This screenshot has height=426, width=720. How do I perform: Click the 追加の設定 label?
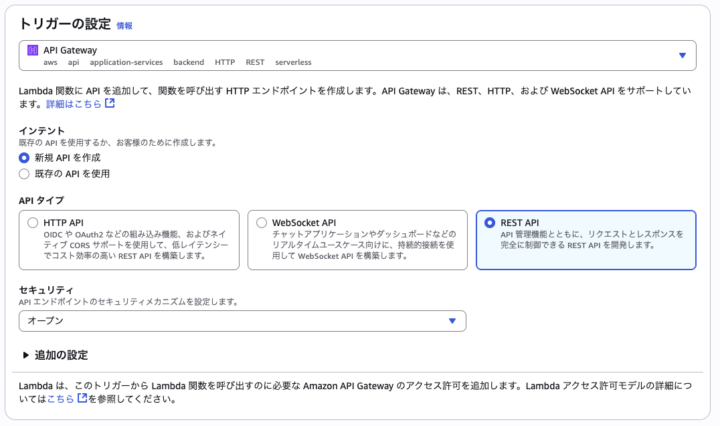tap(61, 355)
